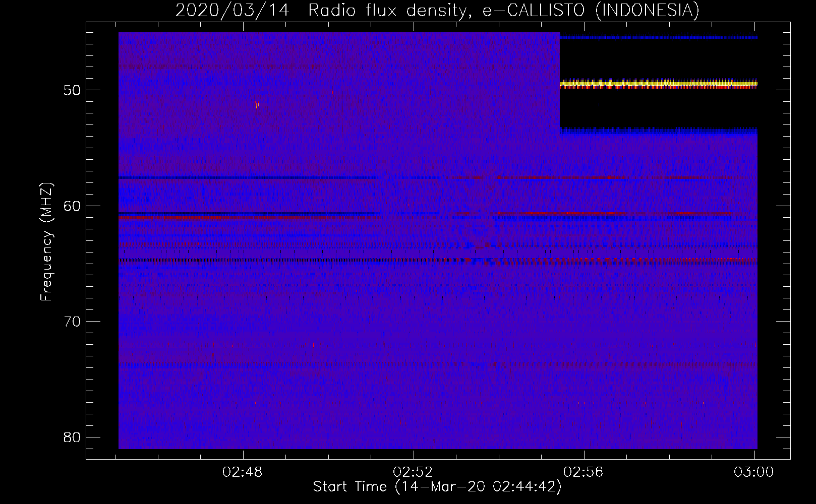The image size is (816, 504).
Task: Click the 02:48 time tick label
Action: pos(243,472)
